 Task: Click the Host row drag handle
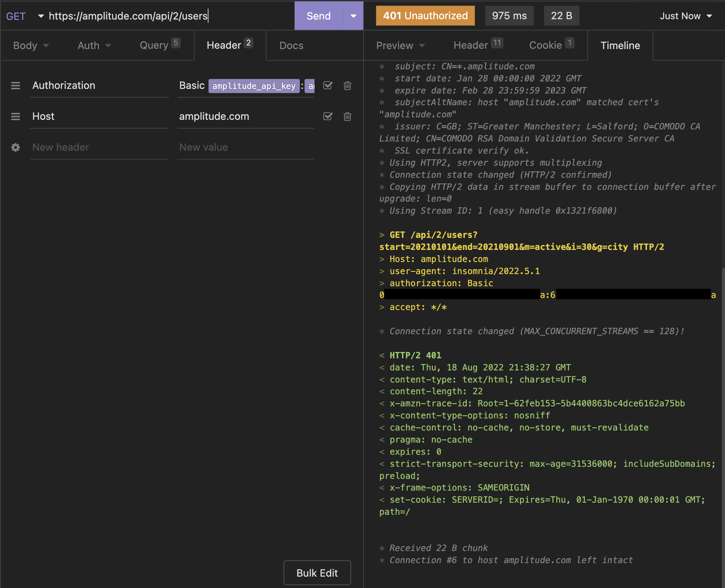tap(16, 117)
